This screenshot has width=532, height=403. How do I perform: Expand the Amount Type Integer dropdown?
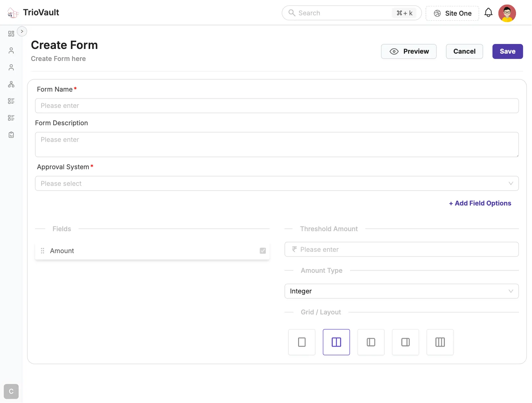pyautogui.click(x=401, y=291)
